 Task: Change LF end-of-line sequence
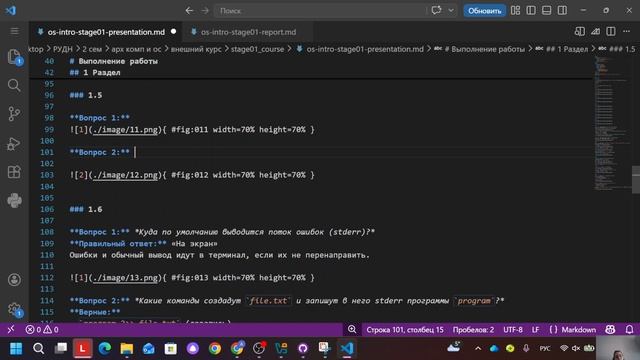(536, 329)
